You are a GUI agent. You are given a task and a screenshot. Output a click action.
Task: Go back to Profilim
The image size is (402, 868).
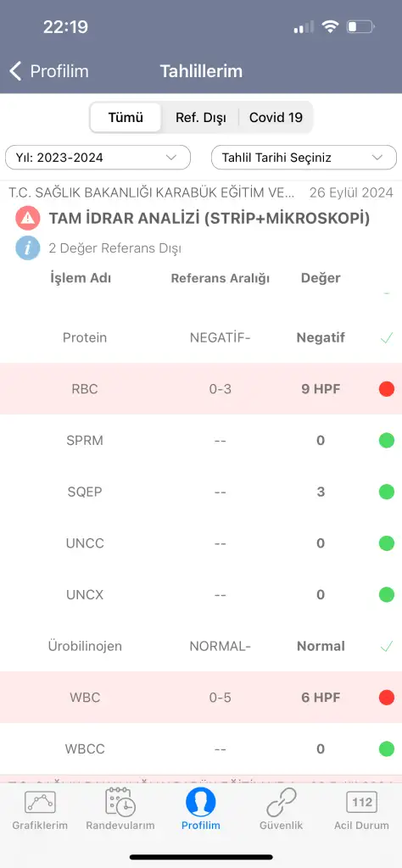[x=48, y=71]
